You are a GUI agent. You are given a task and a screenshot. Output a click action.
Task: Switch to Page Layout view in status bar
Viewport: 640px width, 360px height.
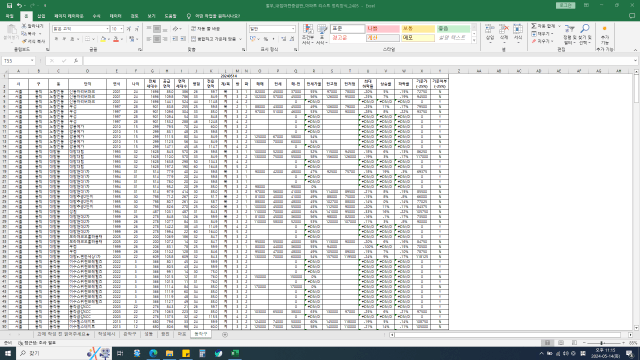coord(561,343)
